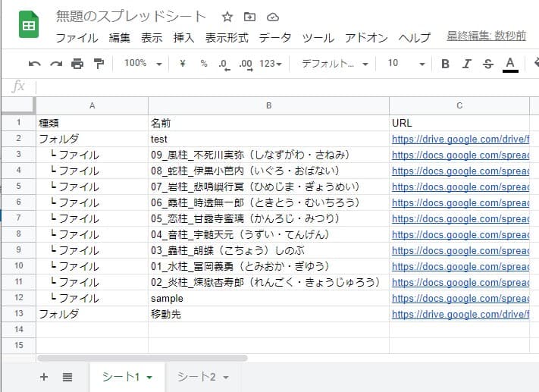This screenshot has height=392, width=539.
Task: Click the redo arrow icon
Action: point(55,64)
